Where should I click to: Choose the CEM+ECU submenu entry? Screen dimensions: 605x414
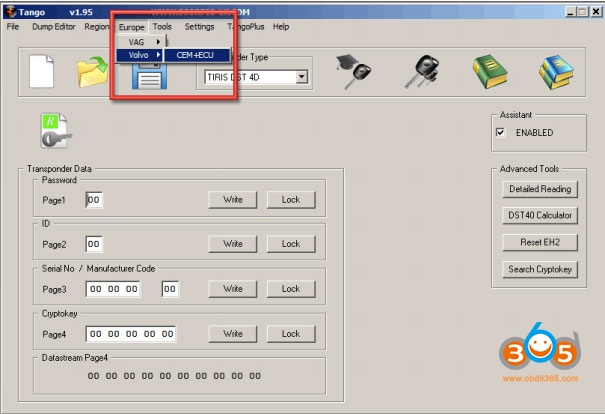(197, 55)
